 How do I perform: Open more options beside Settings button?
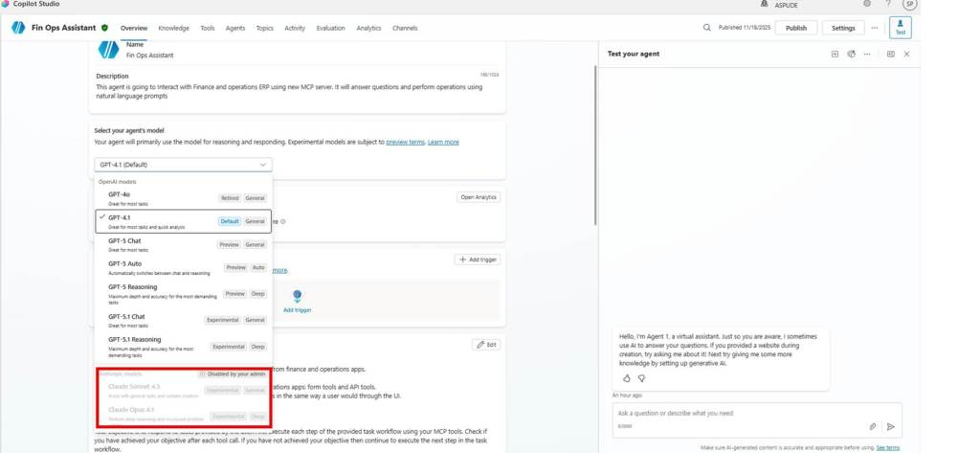pyautogui.click(x=874, y=28)
